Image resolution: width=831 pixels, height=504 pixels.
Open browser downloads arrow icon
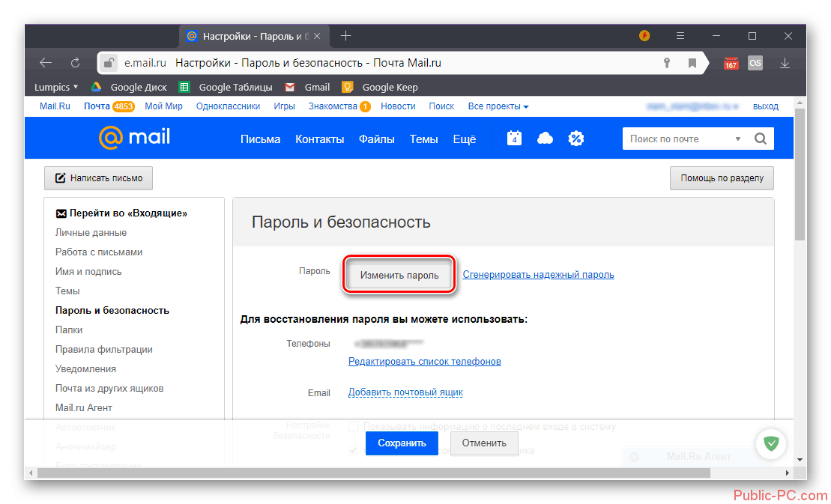pos(785,63)
